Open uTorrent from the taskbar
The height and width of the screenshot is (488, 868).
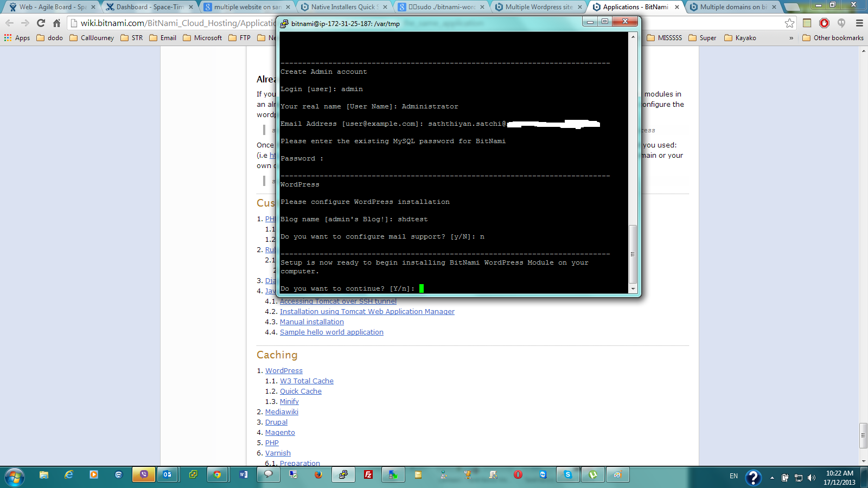[x=593, y=475]
